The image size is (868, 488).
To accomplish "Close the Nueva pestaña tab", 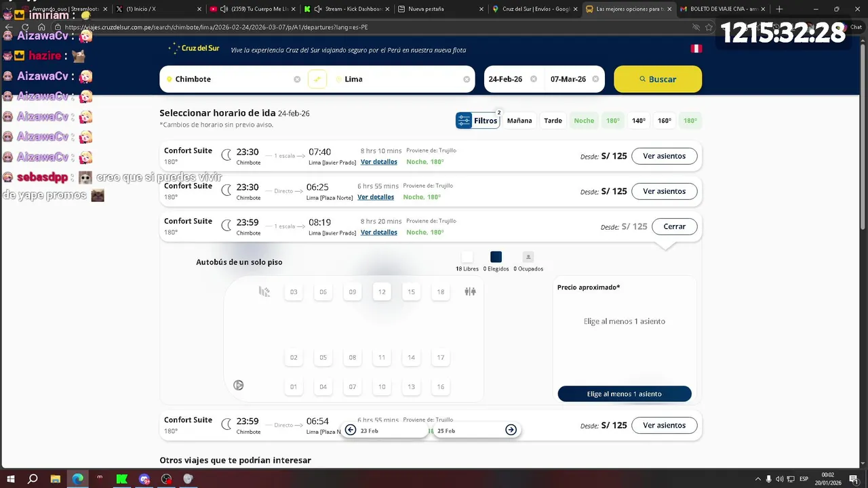I will click(481, 9).
